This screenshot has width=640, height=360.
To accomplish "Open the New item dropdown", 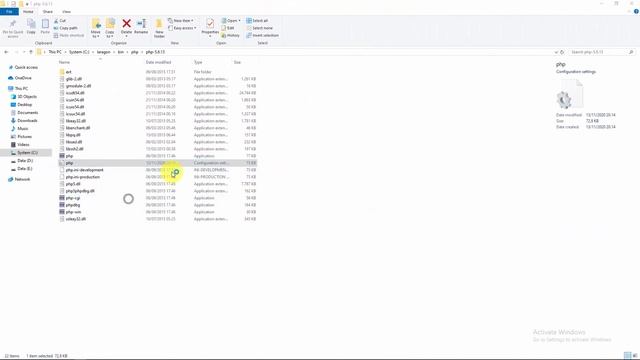I will (x=181, y=20).
